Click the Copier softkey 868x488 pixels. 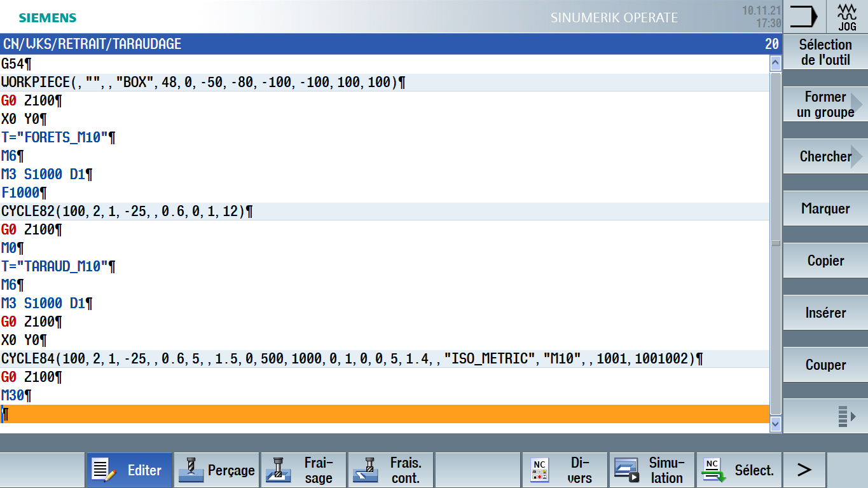pyautogui.click(x=825, y=261)
